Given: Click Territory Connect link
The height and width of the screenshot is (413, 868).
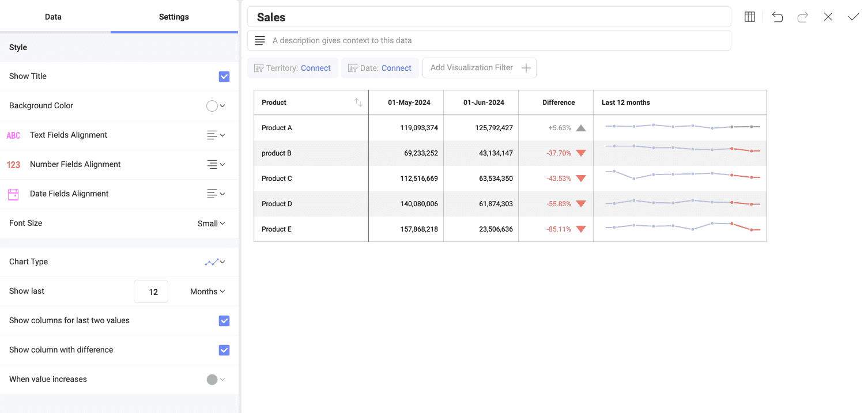Looking at the screenshot, I should point(315,68).
